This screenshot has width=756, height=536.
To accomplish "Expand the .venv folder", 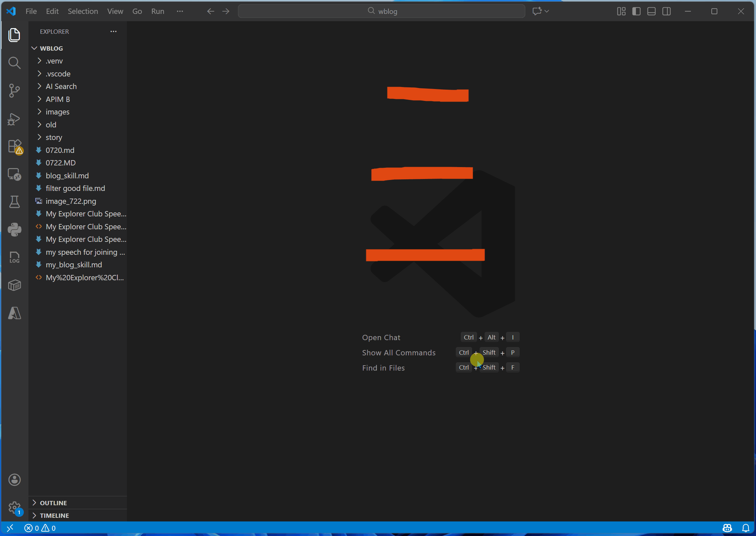I will point(78,61).
